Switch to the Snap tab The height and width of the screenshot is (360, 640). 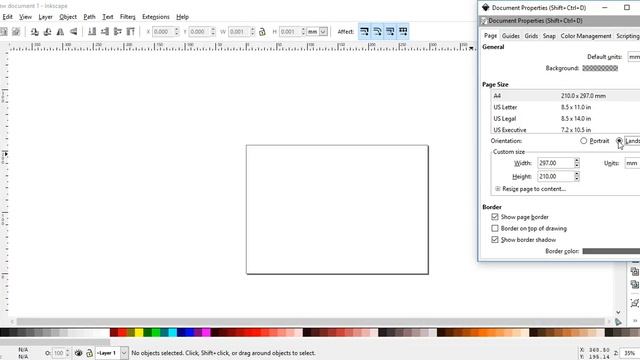[549, 36]
